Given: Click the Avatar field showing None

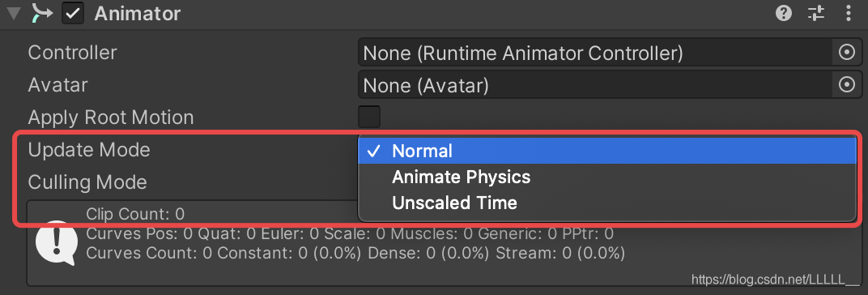Looking at the screenshot, I should [x=595, y=85].
